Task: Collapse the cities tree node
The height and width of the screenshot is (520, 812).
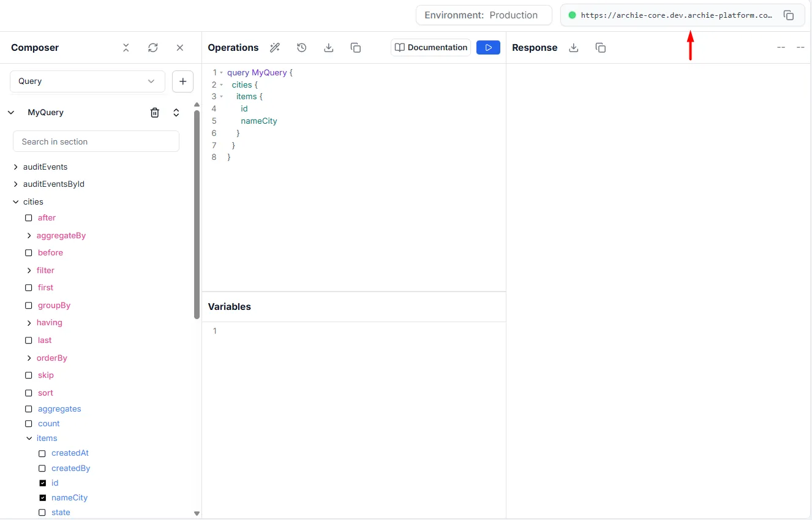Action: pos(16,202)
